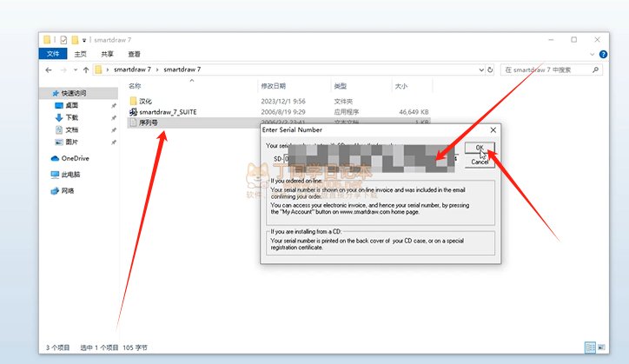Image resolution: width=629 pixels, height=364 pixels.
Task: Refresh the current folder
Action: (x=490, y=69)
